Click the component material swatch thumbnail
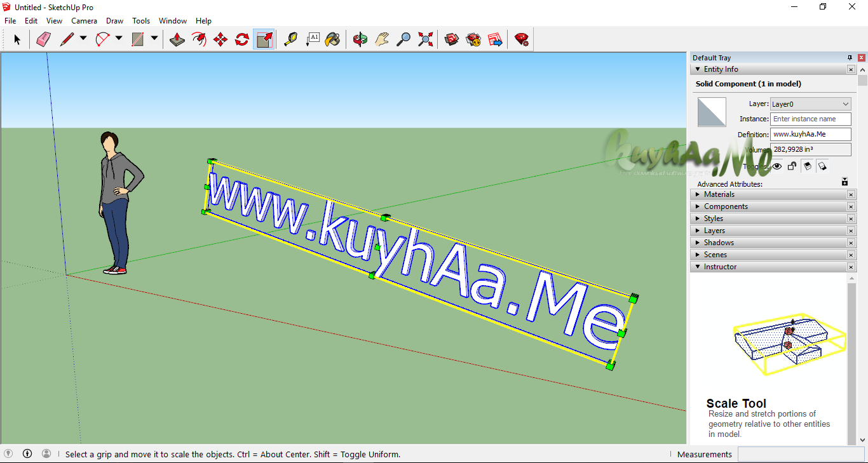 tap(712, 112)
